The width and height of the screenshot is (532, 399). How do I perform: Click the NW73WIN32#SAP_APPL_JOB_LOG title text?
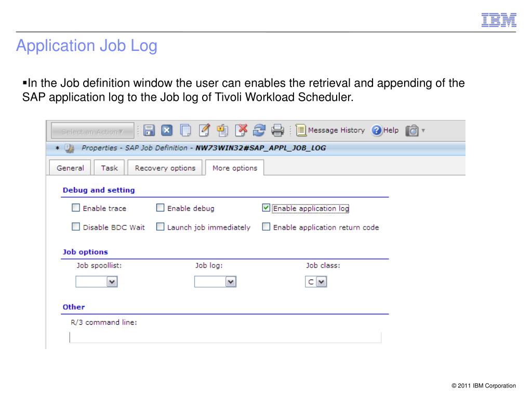261,148
